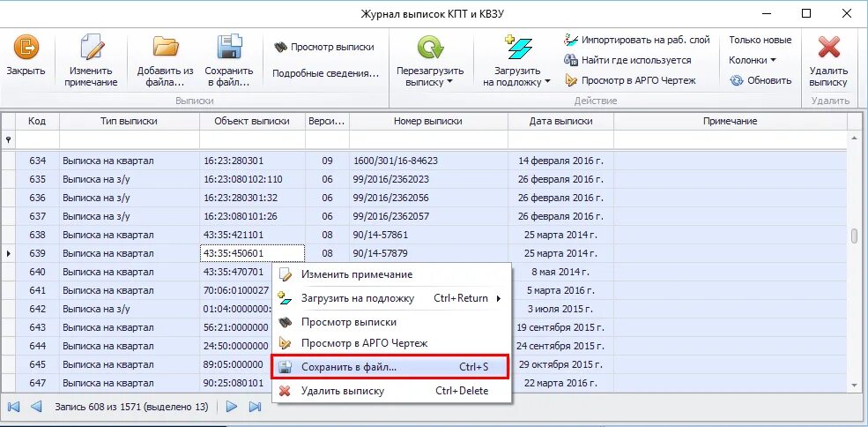Click the row indicator arrow for row 639
868x427 pixels.
click(8, 253)
